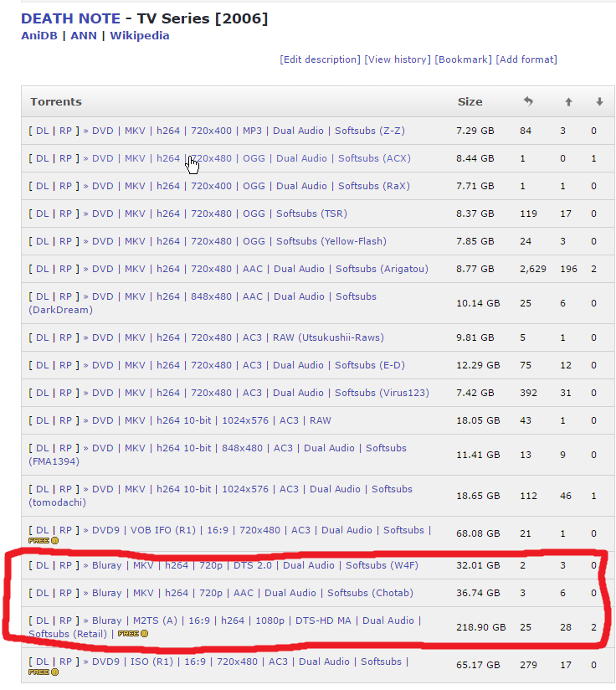Click the seeders up-arrow icon in the header
Image resolution: width=616 pixels, height=690 pixels.
568,101
